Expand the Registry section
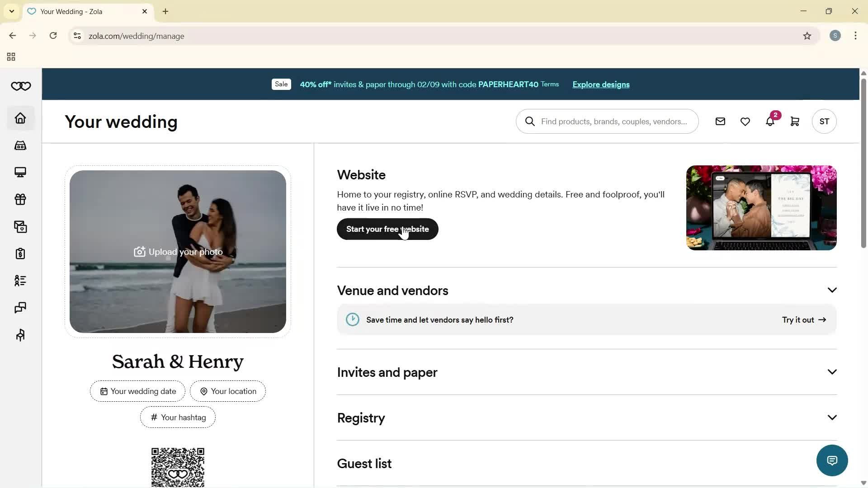 (x=832, y=417)
